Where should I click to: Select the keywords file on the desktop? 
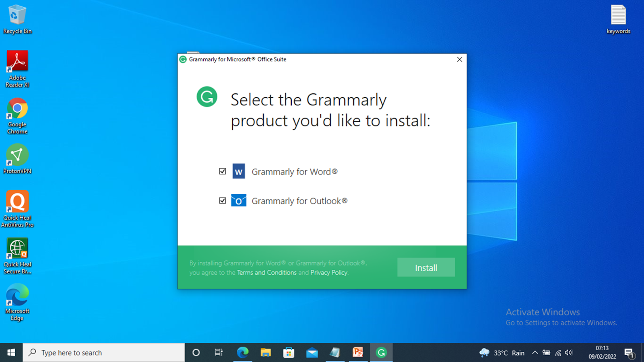coord(618,19)
